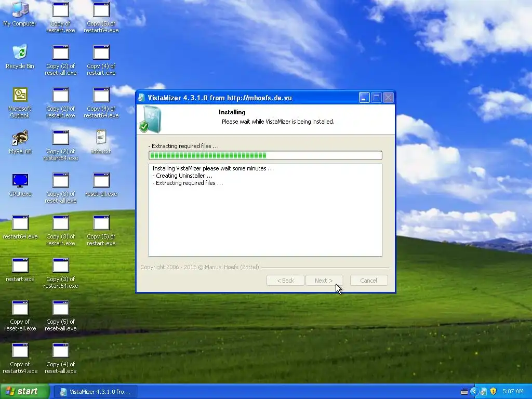This screenshot has height=399, width=532.
Task: Select Copy (4) of reset-all.exe icon
Action: click(60, 358)
